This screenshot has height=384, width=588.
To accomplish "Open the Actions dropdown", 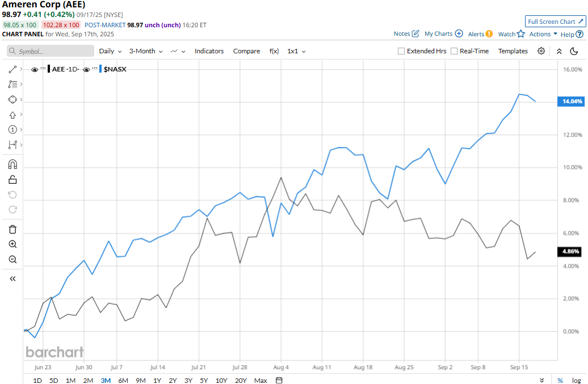I will pos(543,33).
